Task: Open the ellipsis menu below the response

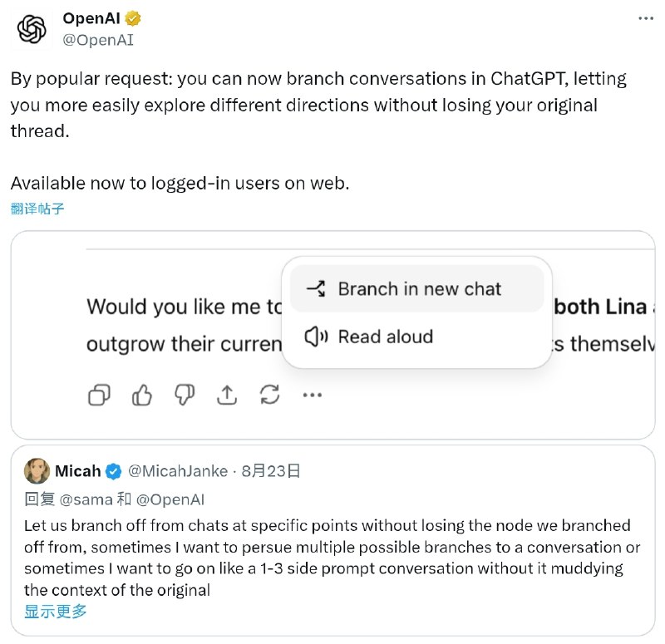Action: click(312, 396)
